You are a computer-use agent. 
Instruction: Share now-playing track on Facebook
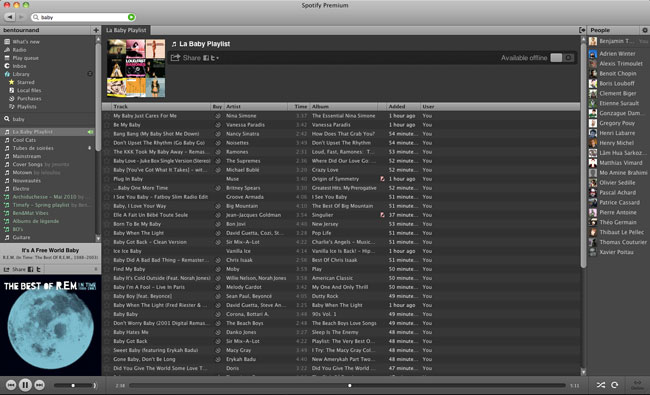(30, 269)
